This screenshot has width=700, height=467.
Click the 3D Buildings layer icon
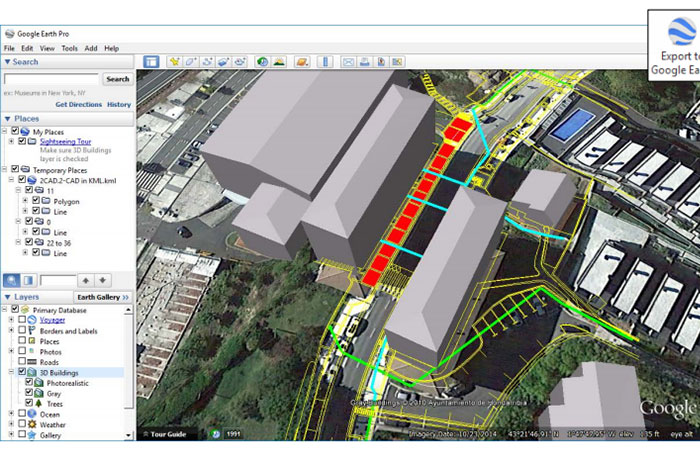(32, 372)
